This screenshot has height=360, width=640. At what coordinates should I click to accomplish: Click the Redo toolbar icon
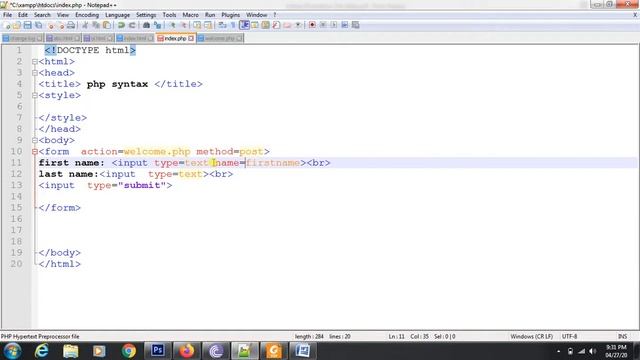point(132,25)
